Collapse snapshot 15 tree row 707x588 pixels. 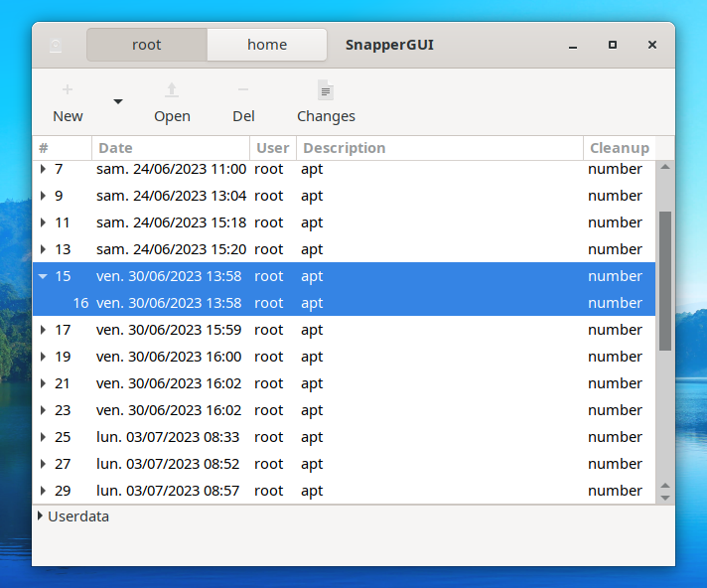click(43, 276)
